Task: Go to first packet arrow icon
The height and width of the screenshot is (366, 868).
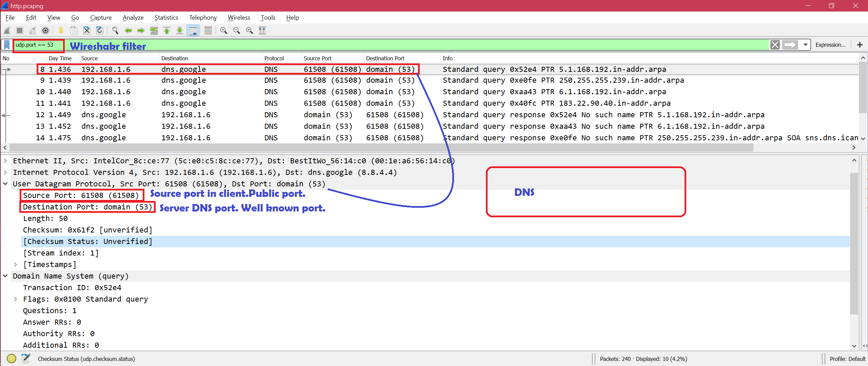Action: point(167,30)
